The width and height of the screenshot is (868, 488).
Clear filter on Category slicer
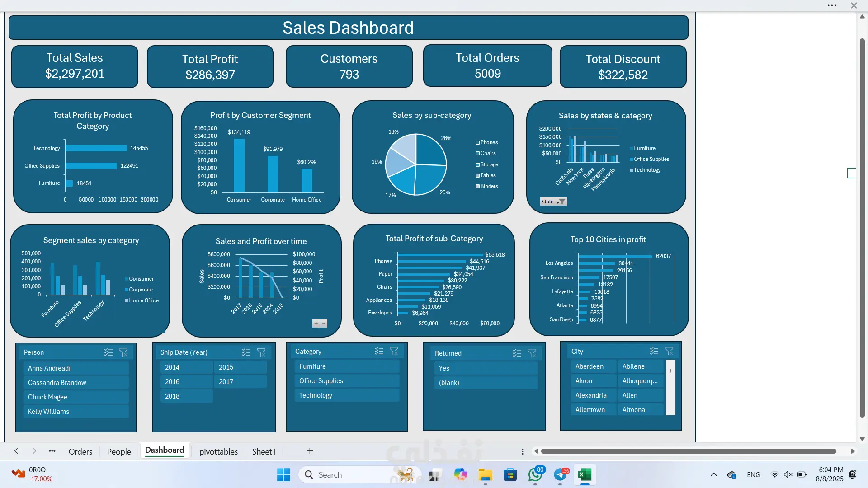click(x=394, y=352)
